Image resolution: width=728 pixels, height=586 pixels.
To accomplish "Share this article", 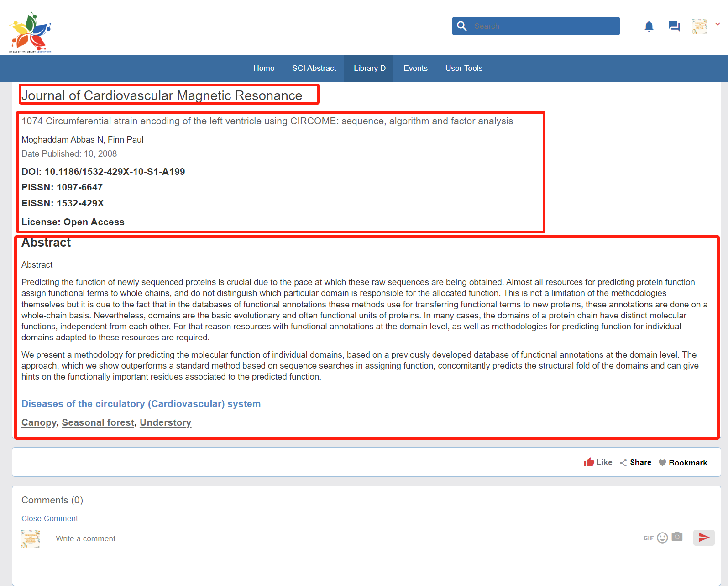I will tap(635, 462).
